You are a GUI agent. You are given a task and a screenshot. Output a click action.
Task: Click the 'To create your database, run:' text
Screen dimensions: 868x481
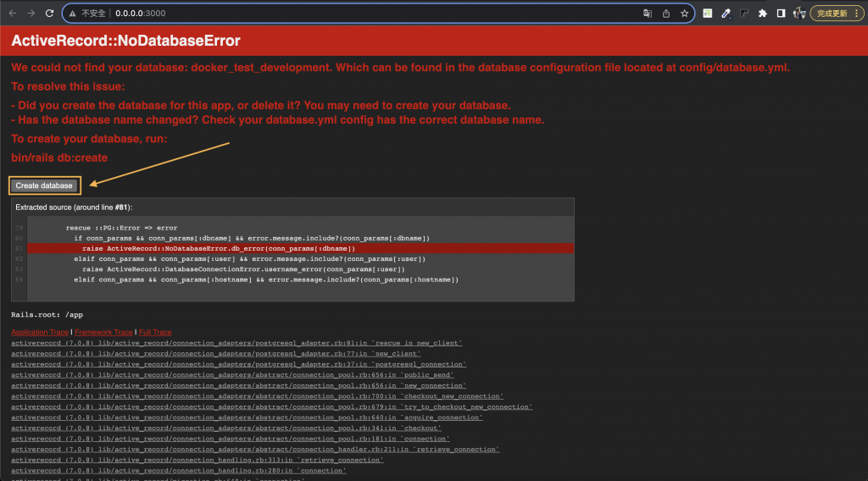pyautogui.click(x=89, y=139)
